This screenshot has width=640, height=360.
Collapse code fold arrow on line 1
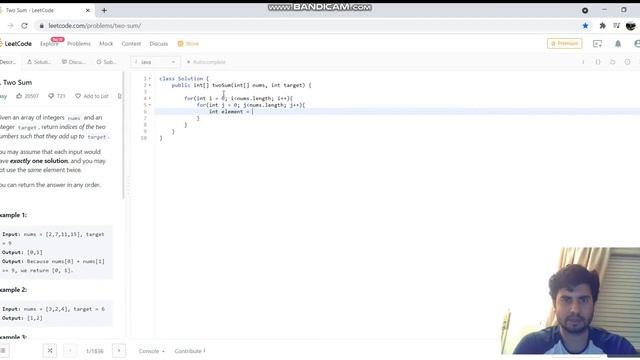click(150, 78)
